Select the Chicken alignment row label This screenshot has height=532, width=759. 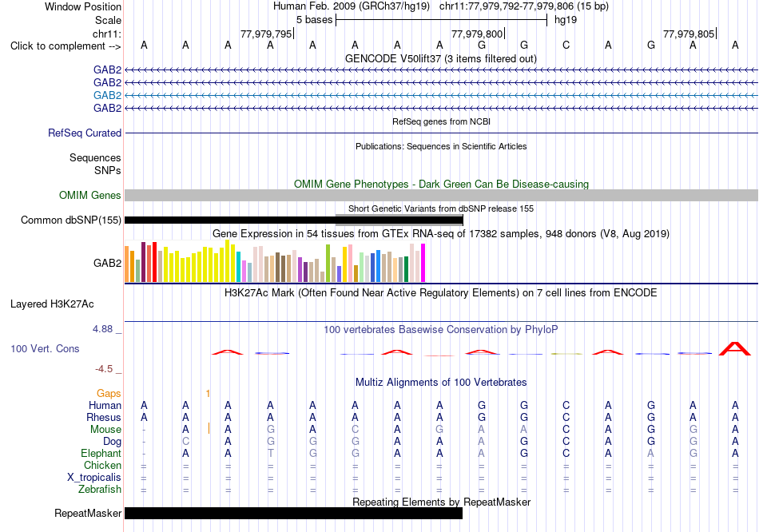click(x=102, y=465)
